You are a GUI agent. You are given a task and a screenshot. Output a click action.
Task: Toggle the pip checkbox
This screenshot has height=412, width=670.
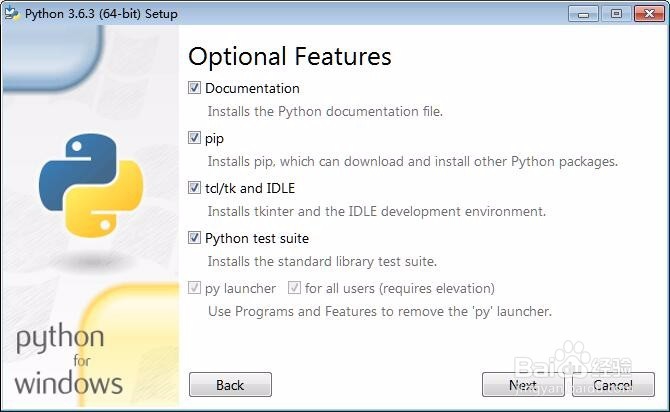pos(195,138)
